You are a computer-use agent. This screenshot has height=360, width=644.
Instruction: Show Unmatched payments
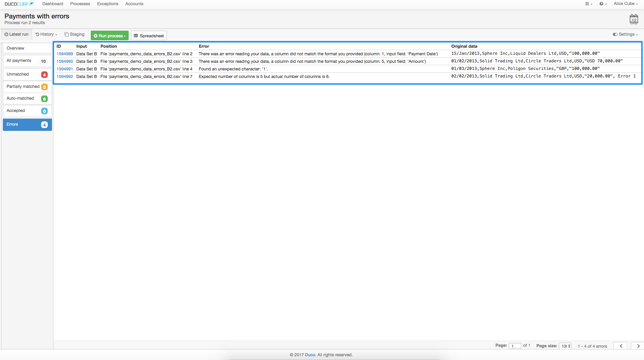[27, 74]
